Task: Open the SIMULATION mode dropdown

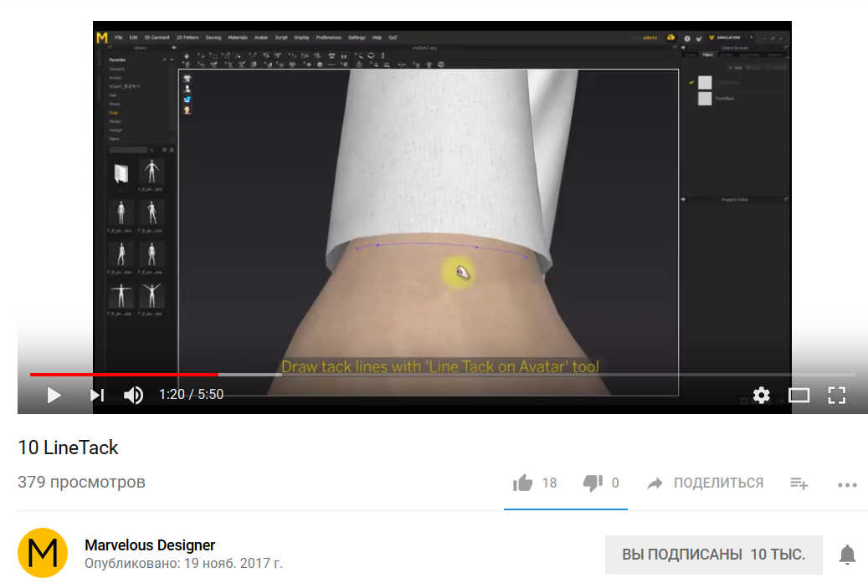Action: (x=731, y=38)
